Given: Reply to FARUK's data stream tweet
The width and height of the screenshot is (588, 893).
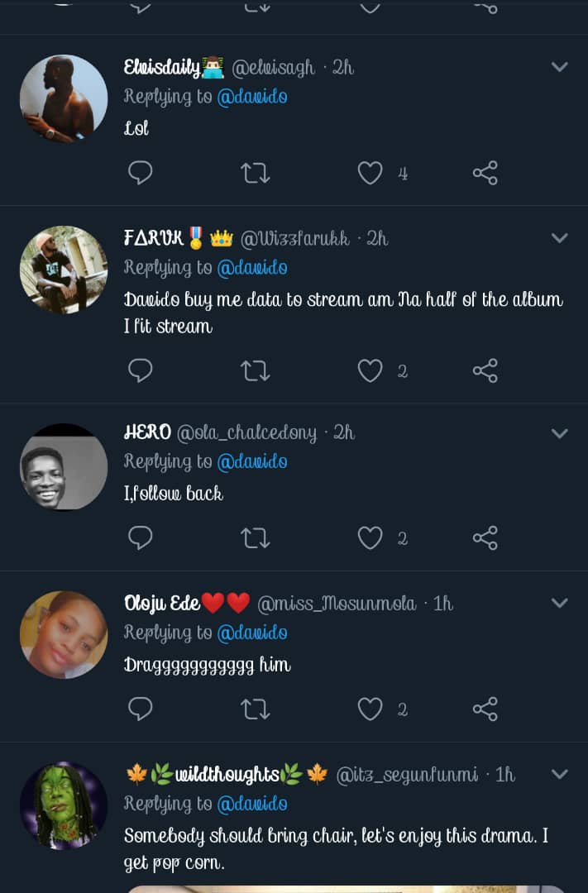Looking at the screenshot, I should 141,370.
